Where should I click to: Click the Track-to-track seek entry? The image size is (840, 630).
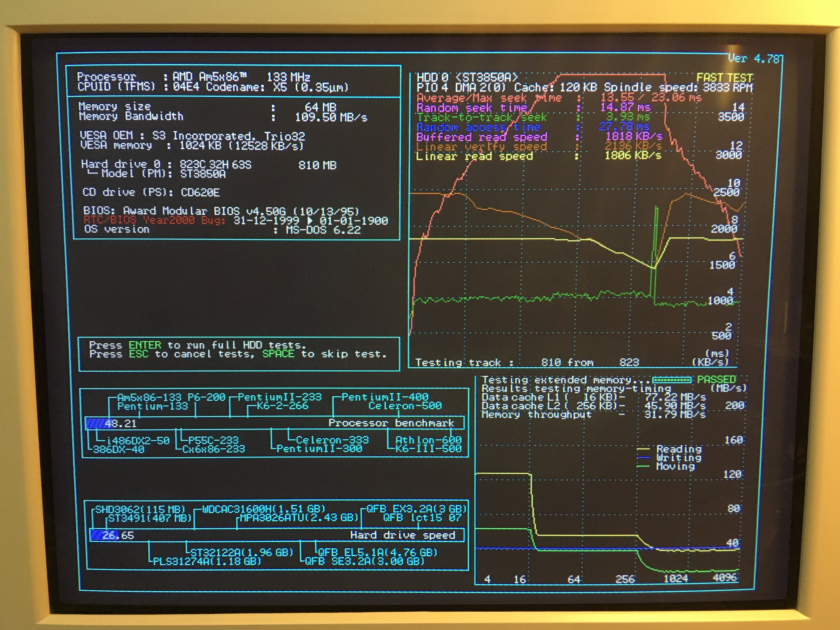click(x=481, y=117)
